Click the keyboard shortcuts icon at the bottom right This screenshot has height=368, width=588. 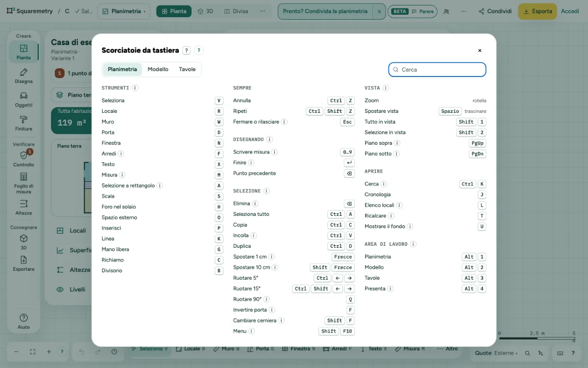click(x=560, y=353)
